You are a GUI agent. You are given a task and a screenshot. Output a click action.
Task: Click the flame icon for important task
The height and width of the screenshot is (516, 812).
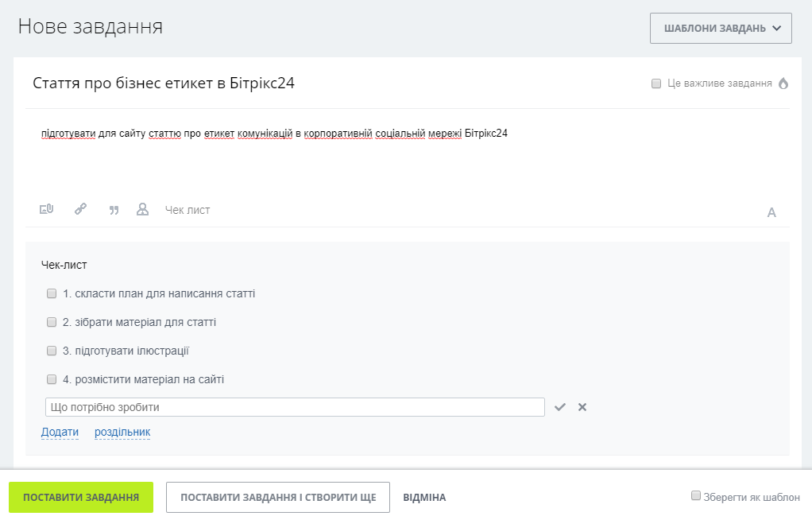pyautogui.click(x=783, y=83)
